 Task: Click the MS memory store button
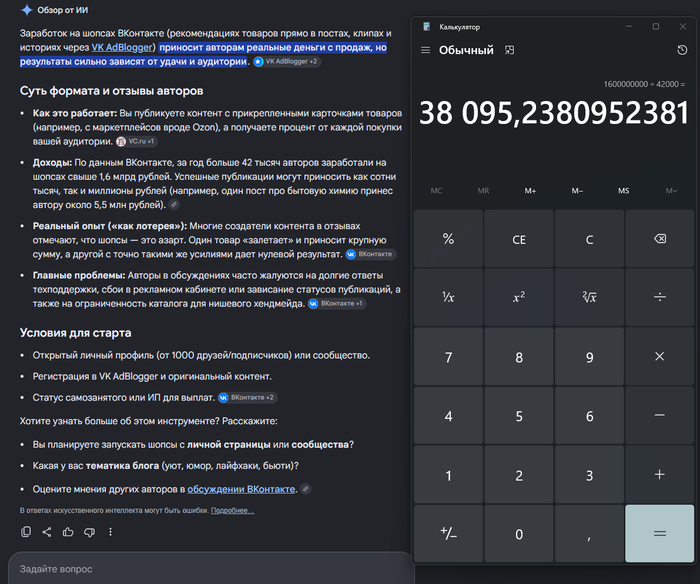coord(624,191)
